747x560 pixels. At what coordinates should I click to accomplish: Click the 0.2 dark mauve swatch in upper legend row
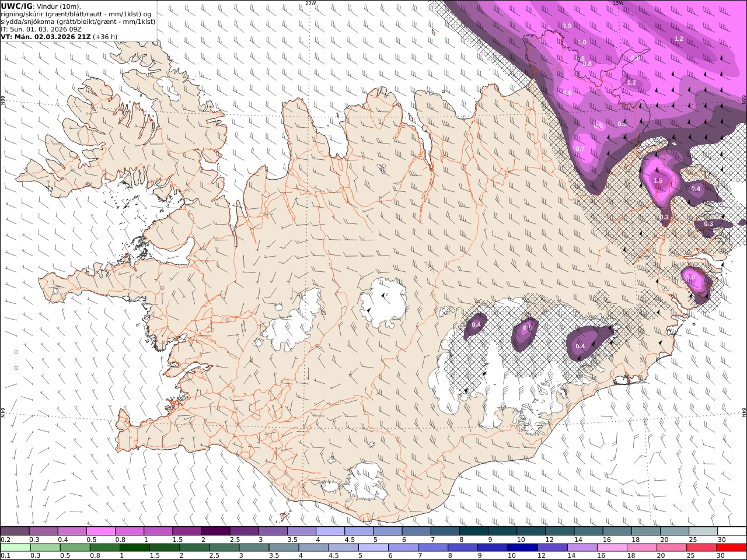coord(15,531)
